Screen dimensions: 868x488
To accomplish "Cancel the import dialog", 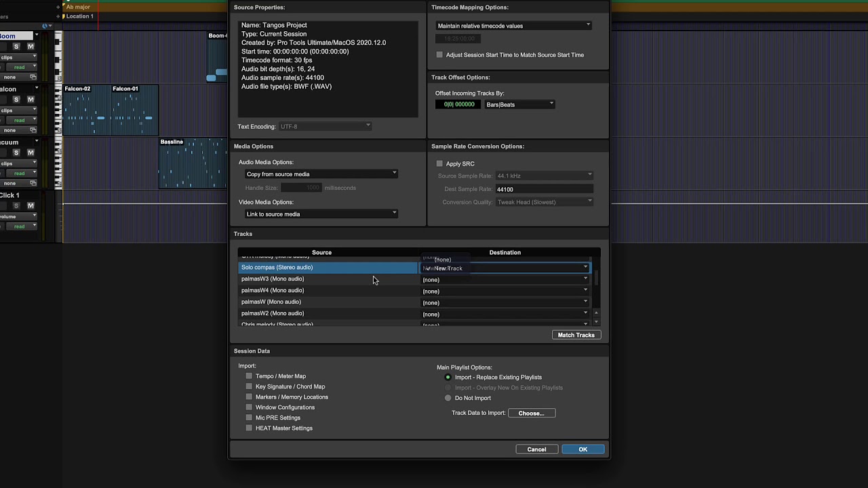I will point(536,449).
